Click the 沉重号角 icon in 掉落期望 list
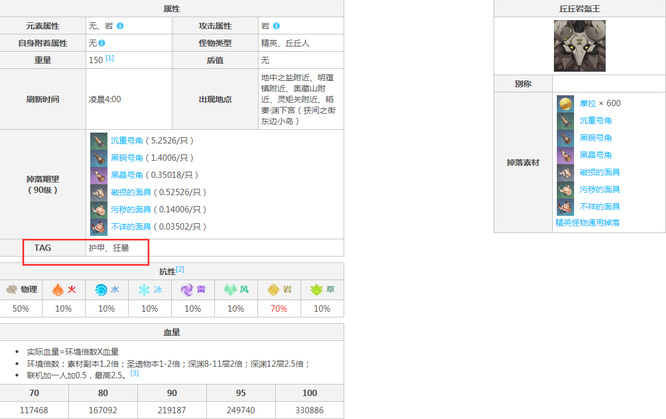This screenshot has width=666, height=419. pyautogui.click(x=98, y=141)
